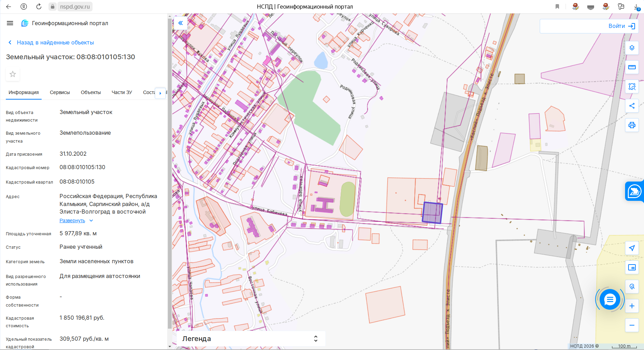Open the blue side assistant widget
This screenshot has width=644, height=350.
click(x=634, y=191)
